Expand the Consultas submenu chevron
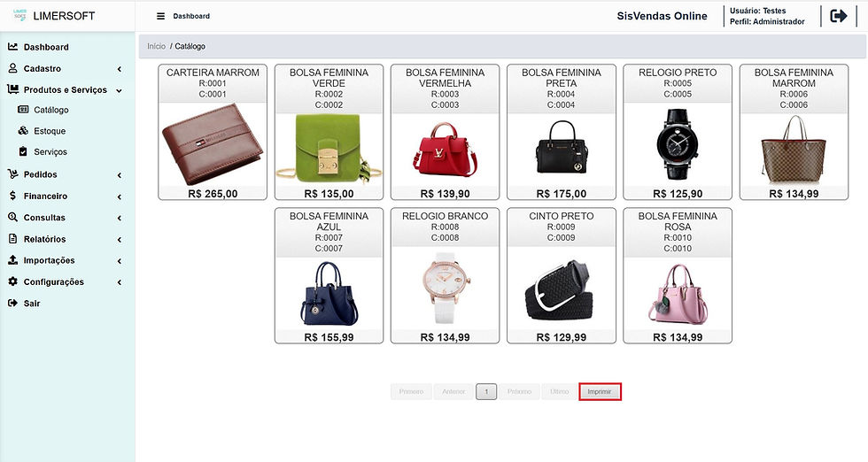 (x=119, y=218)
